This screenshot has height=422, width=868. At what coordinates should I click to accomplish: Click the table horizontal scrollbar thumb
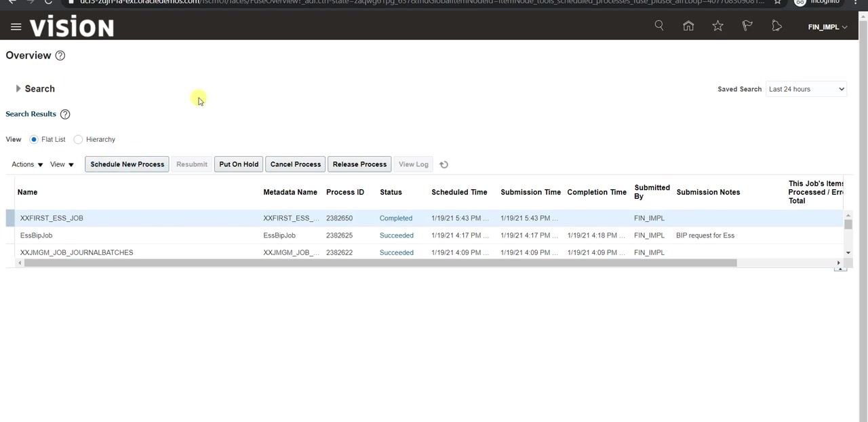[380, 263]
